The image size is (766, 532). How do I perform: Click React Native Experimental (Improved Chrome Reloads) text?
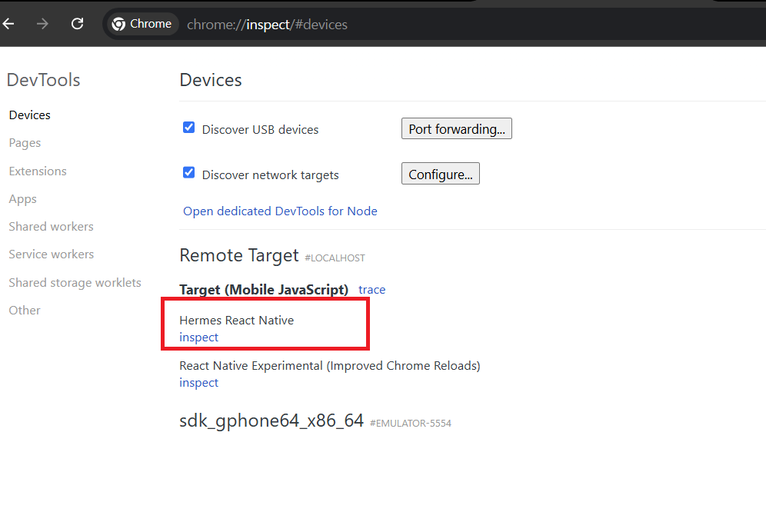tap(330, 366)
